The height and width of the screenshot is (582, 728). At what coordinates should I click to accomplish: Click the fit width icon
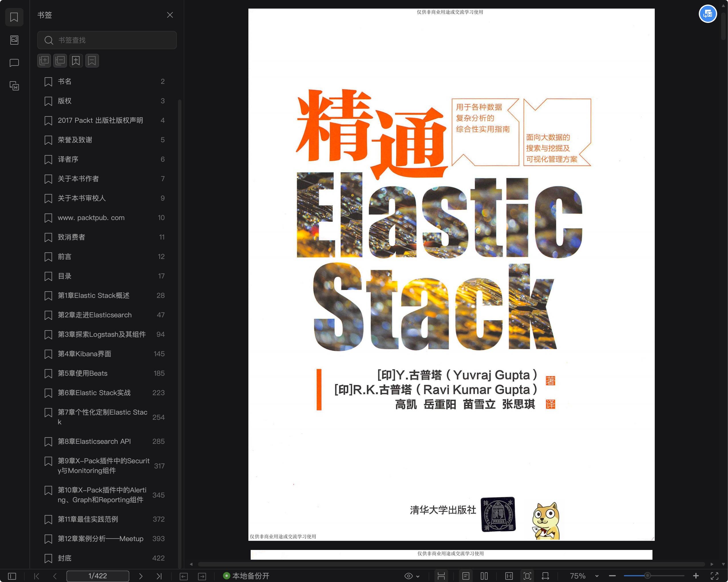[545, 576]
